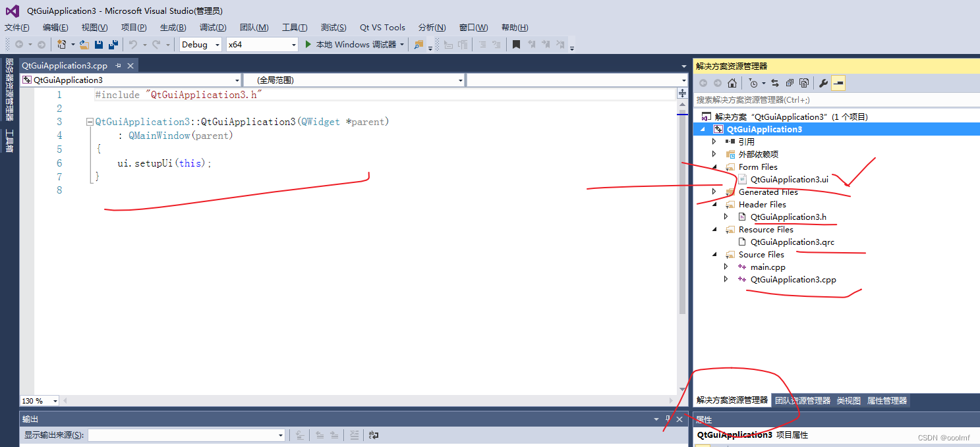The height and width of the screenshot is (447, 980).
Task: Click the show all files icon
Action: pos(804,83)
